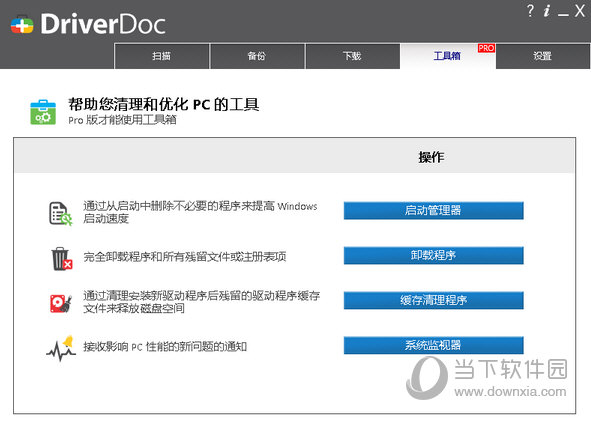
Task: Click the green toolbox icon
Action: coord(43,112)
